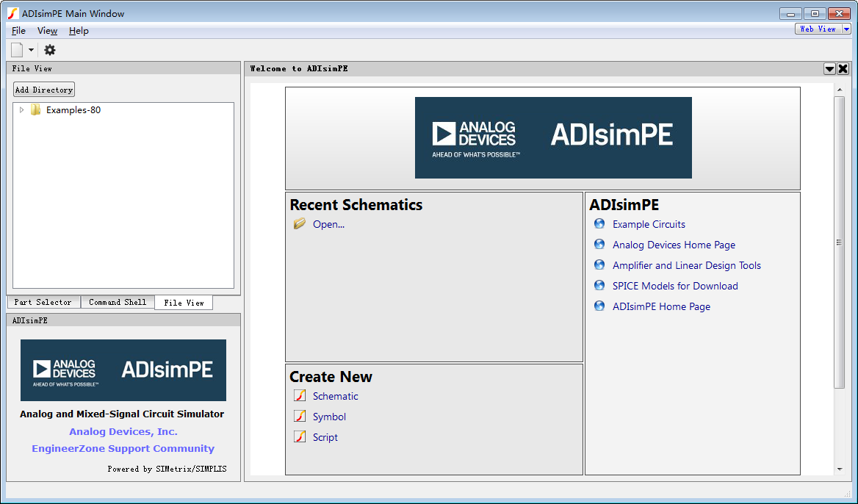
Task: Open the Analog Devices, Inc. link
Action: point(123,432)
